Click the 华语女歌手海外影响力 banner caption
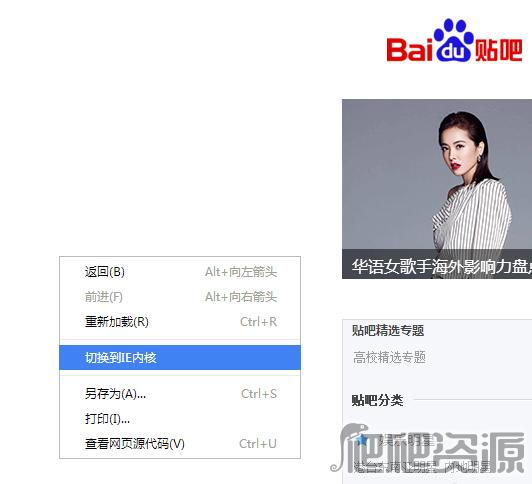The image size is (532, 484). coord(442,266)
